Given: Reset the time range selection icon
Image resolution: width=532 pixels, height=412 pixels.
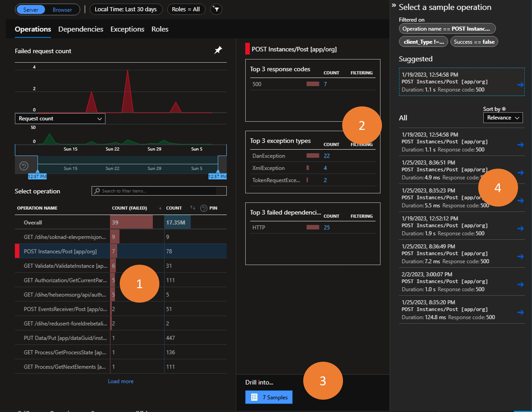Looking at the screenshot, I should 24,166.
